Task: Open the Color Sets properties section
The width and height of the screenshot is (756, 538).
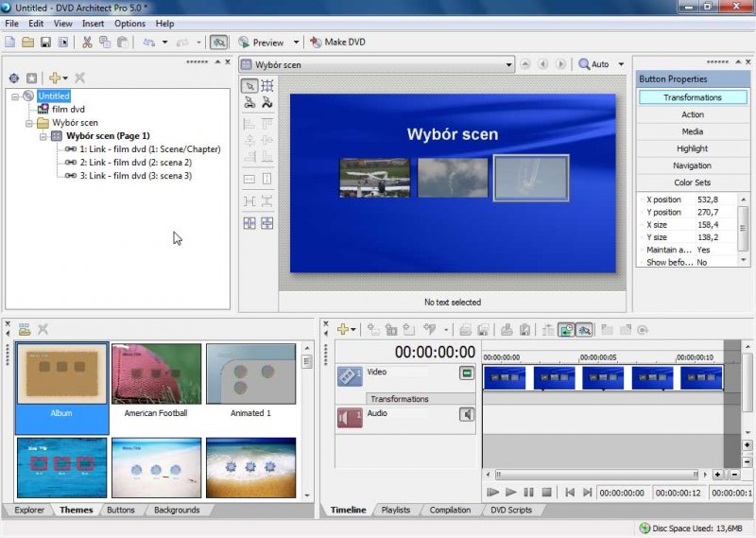Action: point(692,182)
